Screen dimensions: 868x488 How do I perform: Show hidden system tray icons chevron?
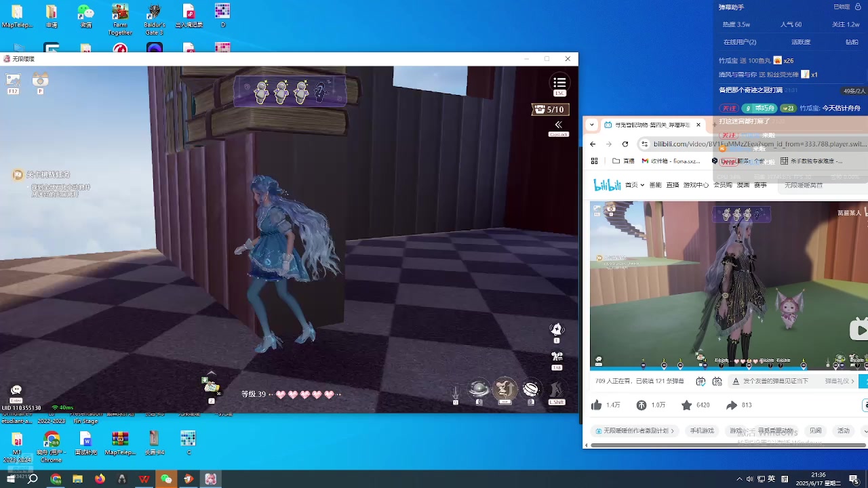coord(739,479)
